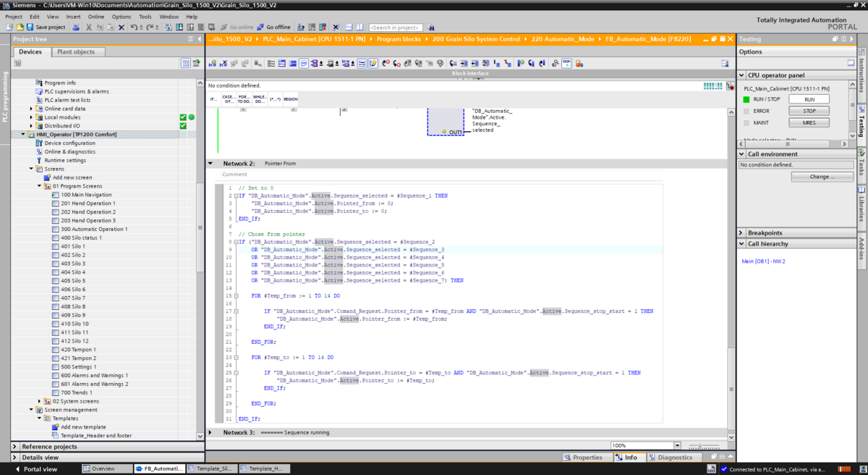Click the monitoring glasses icon in editor toolbar

tap(566, 64)
